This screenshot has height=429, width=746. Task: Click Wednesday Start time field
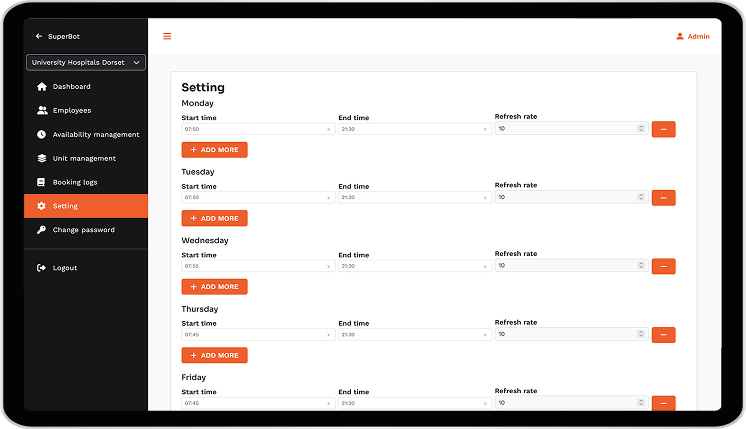coord(258,266)
